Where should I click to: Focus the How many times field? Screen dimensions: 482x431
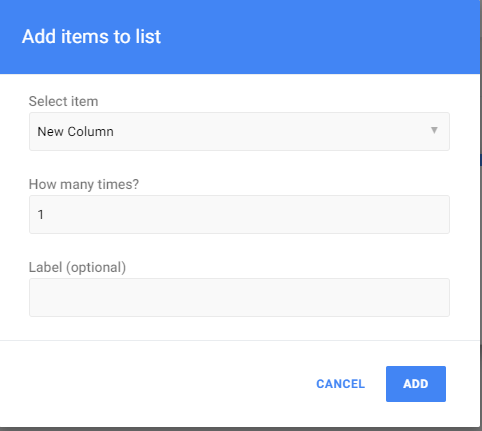[x=239, y=214]
